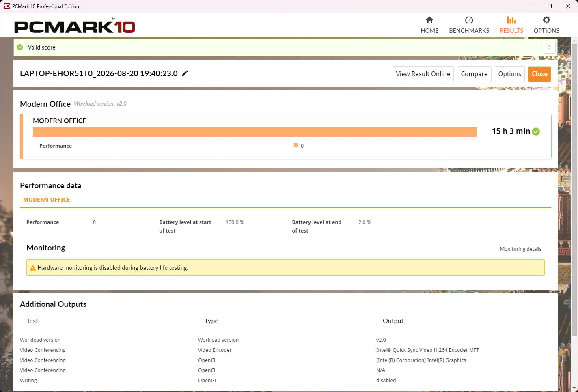Click the Battery level at start of test label
Screen dimensions: 578x392
(x=185, y=226)
